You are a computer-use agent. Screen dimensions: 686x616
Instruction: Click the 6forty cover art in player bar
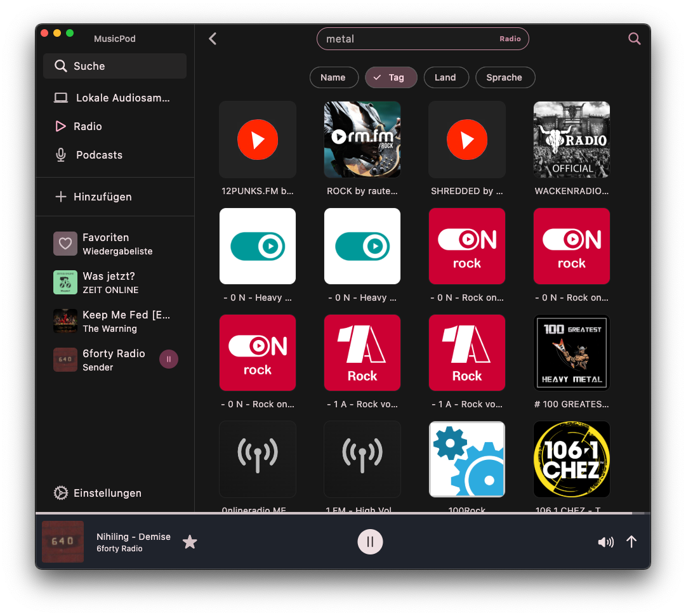pos(63,542)
